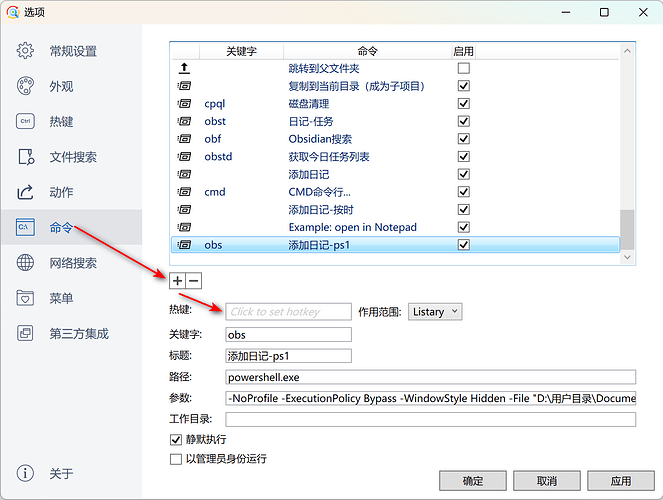663x500 pixels.
Task: Click the Menu heart-folder icon
Action: click(25, 298)
